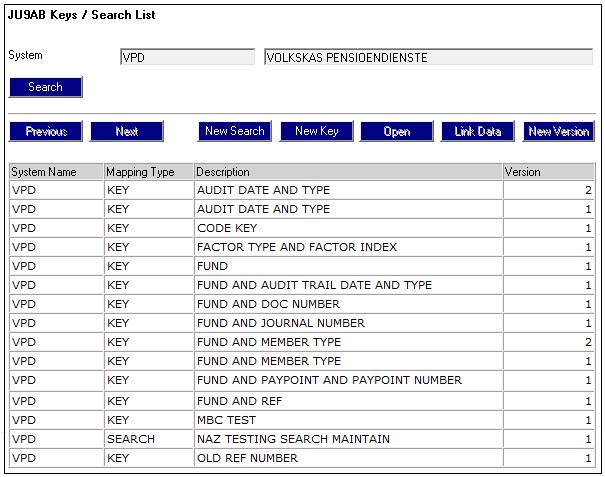
Task: Click VPD cell in FUND AND PAYPOINT row
Action: coord(56,380)
